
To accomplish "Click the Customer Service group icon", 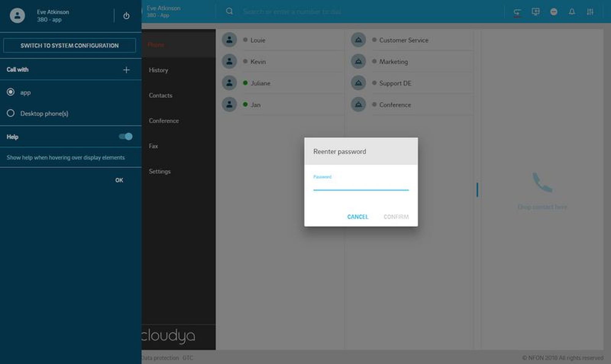I will (x=358, y=40).
